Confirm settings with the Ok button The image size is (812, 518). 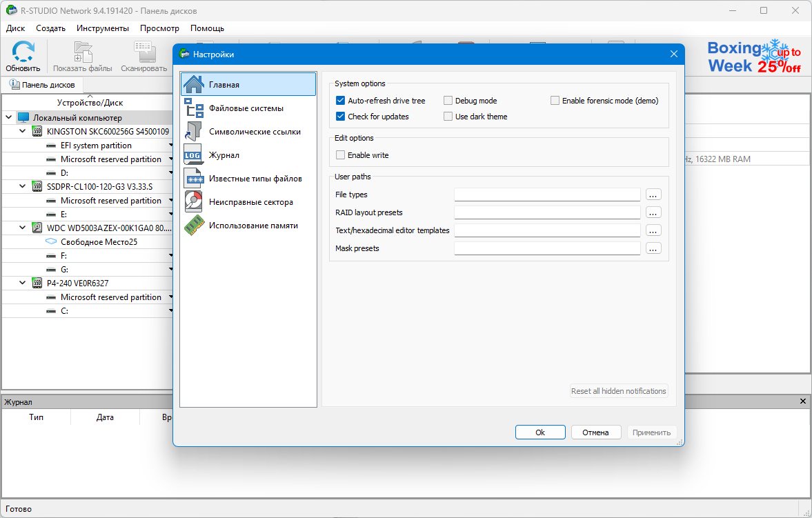[x=540, y=432]
